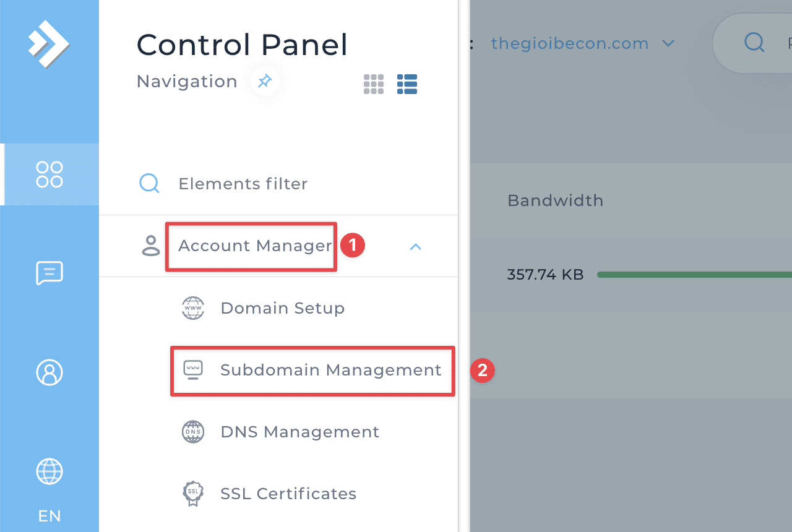Screen dimensions: 792x532
Task: Click the Elements filter magnifier icon
Action: coord(149,183)
